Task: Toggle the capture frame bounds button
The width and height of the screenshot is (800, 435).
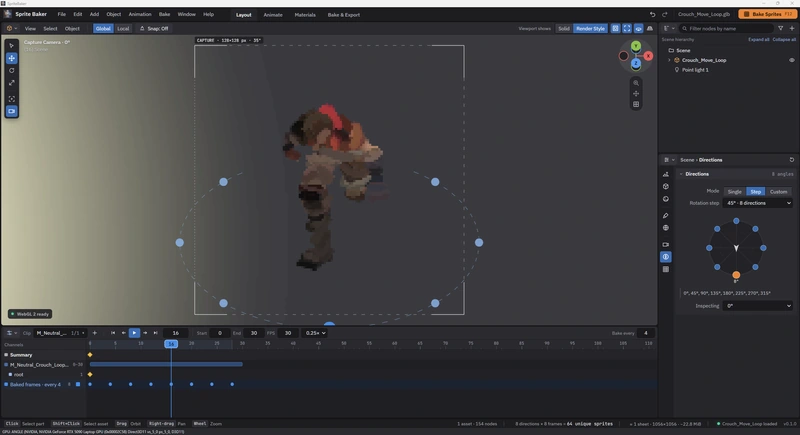Action: click(x=627, y=29)
